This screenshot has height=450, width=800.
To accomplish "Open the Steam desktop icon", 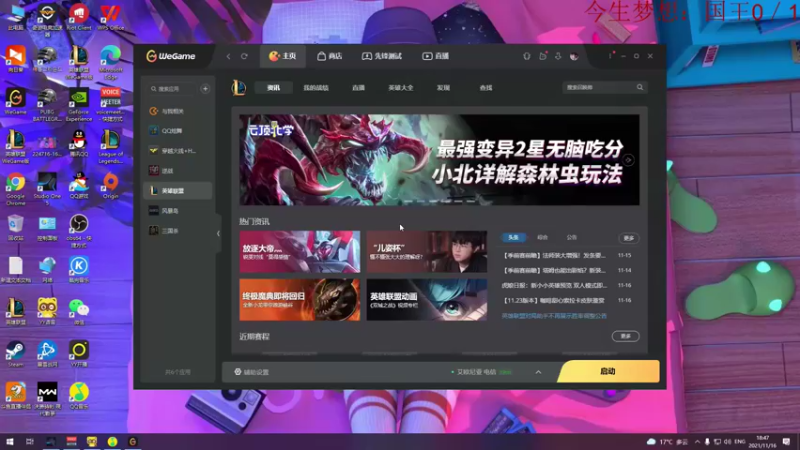I will pyautogui.click(x=15, y=354).
